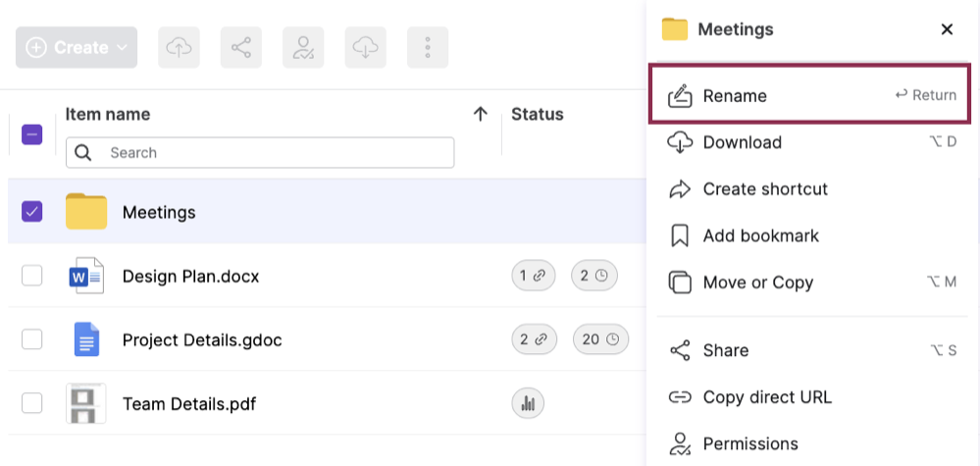
Task: Click the download cloud toolbar icon
Action: pos(365,47)
